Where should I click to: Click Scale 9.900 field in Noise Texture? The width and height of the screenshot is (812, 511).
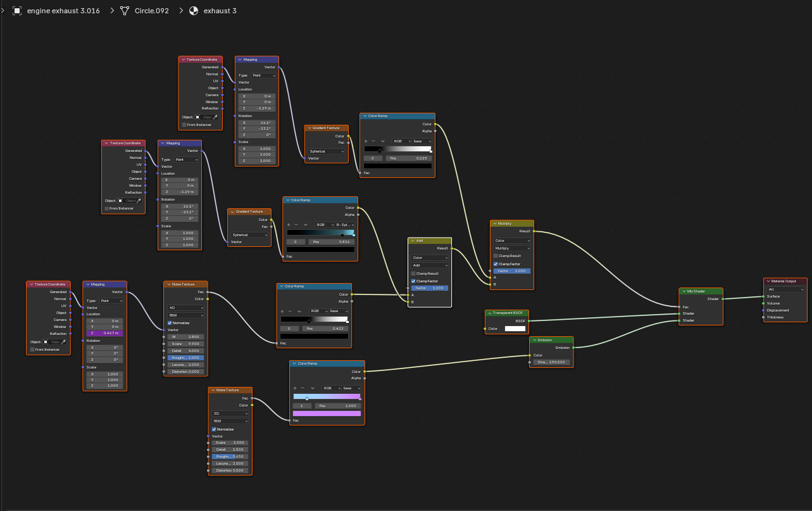click(x=185, y=344)
